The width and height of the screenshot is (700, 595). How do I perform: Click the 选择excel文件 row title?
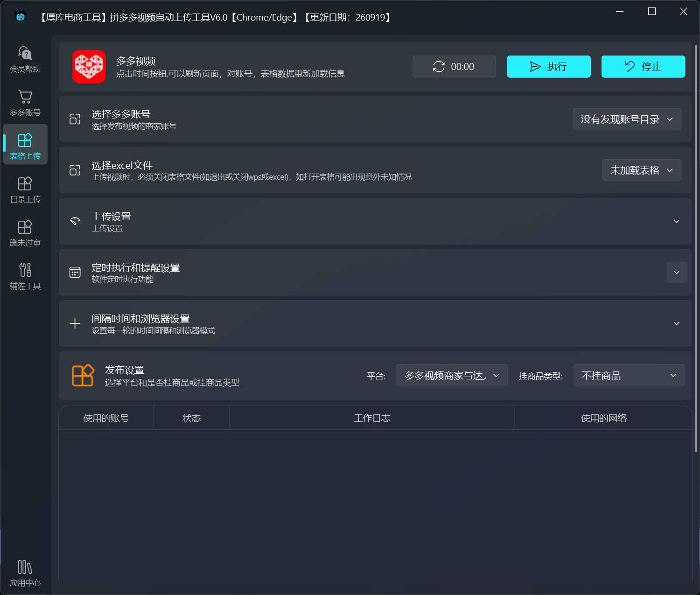122,165
